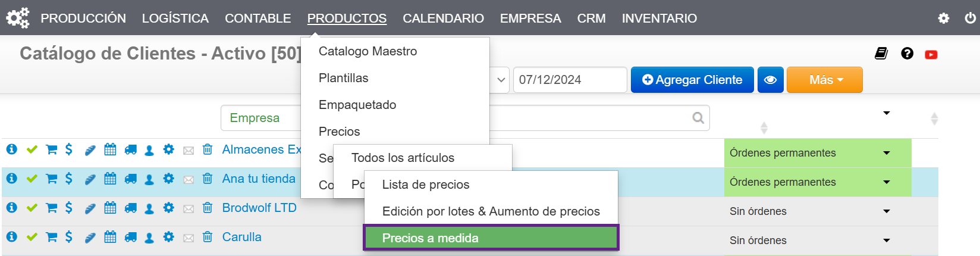Open the manual book icon
Viewport: 980px width, 256px height.
pos(881,54)
